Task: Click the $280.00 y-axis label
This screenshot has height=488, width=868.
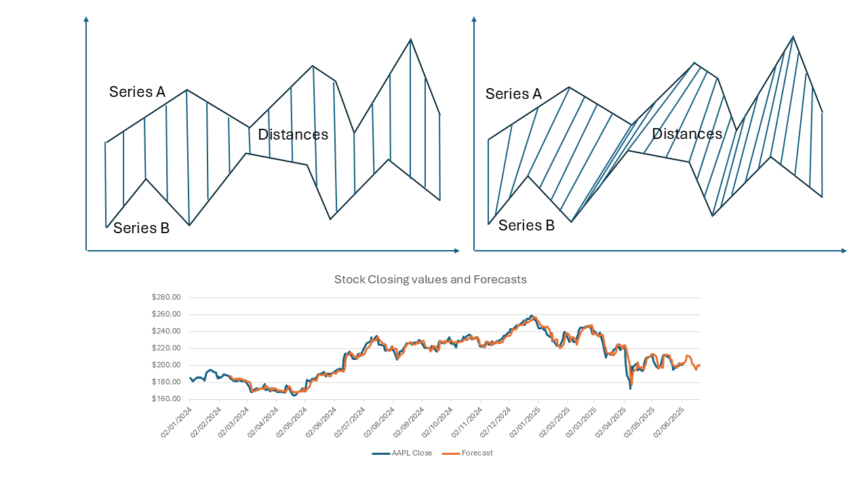Action: click(x=166, y=297)
